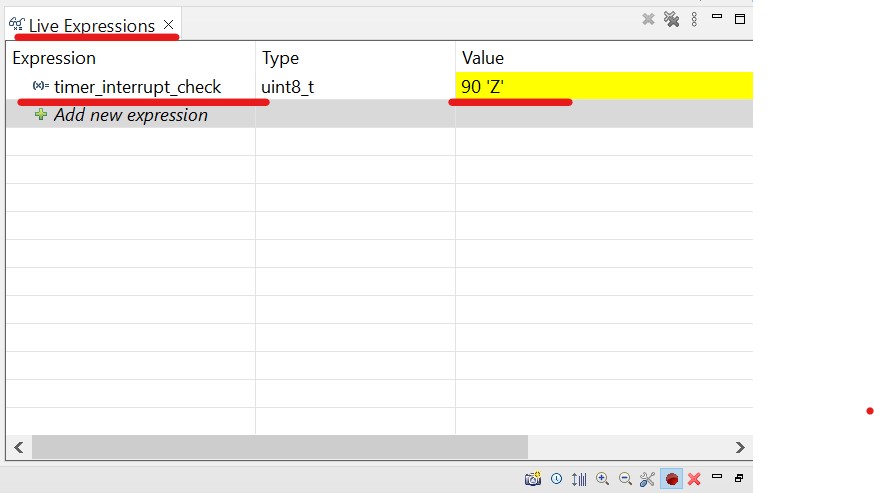Click the vertical-arrow bars icon in bottom toolbar
Image resolution: width=874 pixels, height=493 pixels.
click(x=579, y=479)
